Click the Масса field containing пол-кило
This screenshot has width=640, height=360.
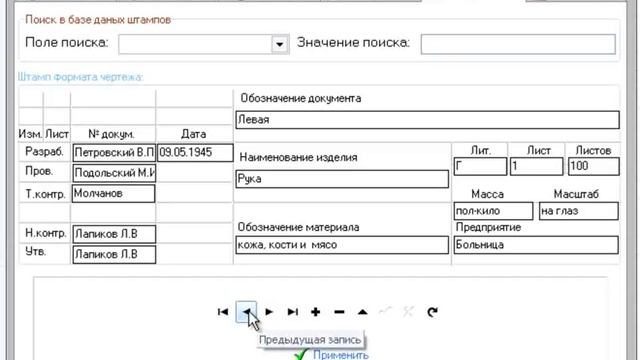coord(493,211)
